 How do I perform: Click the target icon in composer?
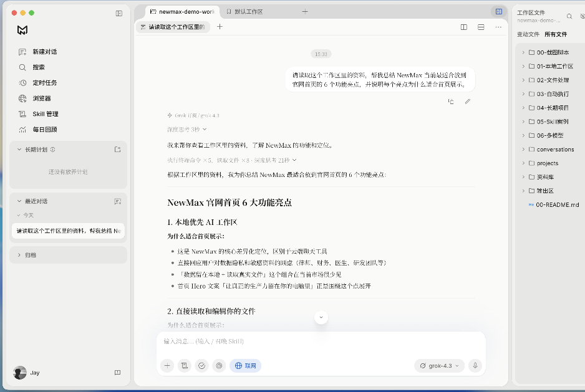219,366
